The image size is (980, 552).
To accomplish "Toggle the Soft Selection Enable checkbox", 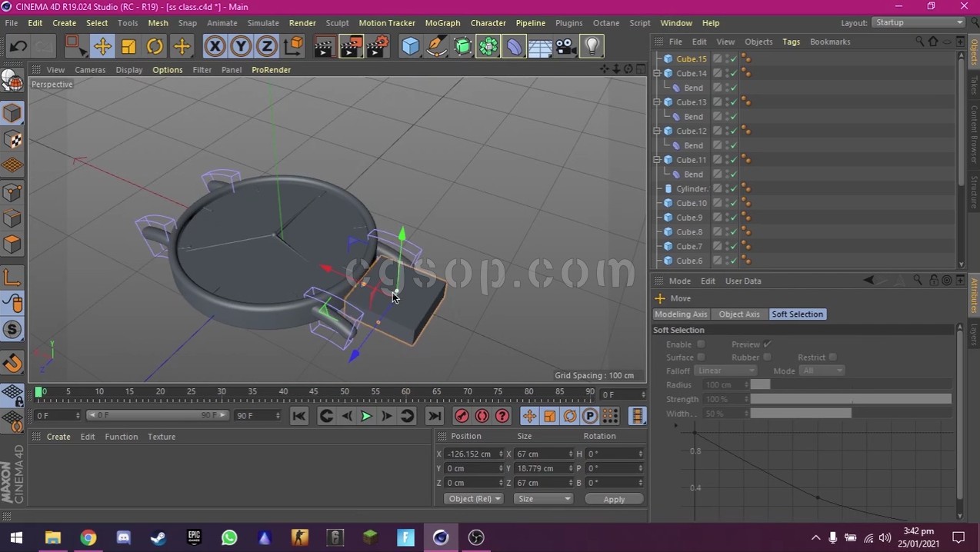I will pos(701,344).
